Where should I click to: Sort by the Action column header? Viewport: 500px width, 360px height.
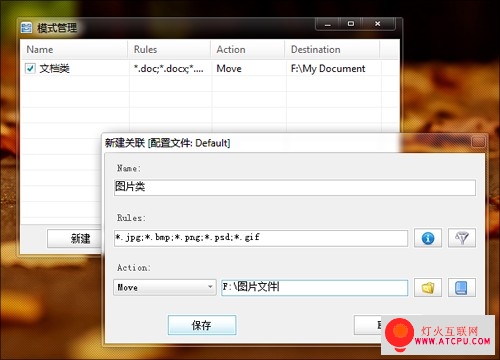click(248, 50)
